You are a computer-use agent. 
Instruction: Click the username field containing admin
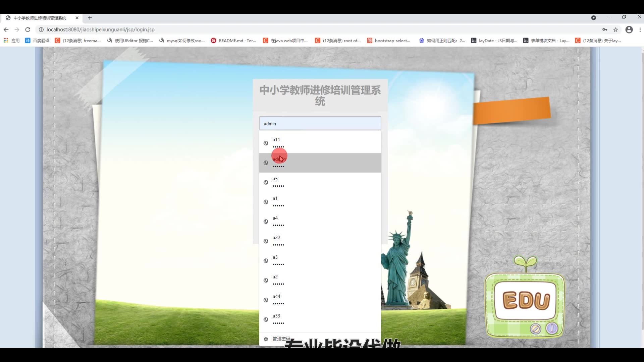(x=320, y=123)
